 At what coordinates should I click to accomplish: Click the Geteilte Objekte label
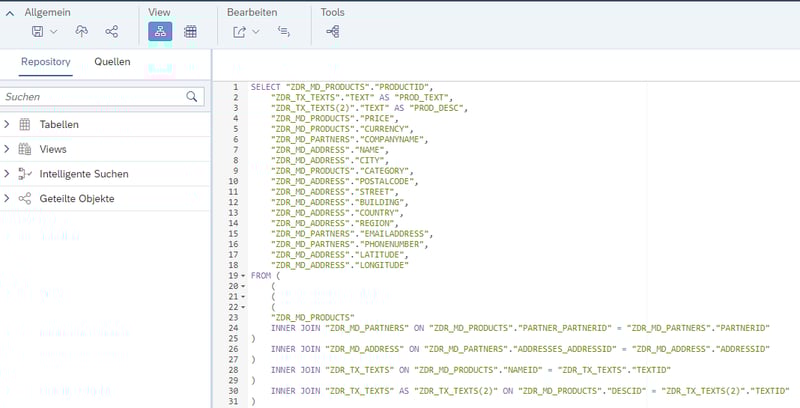tap(77, 199)
